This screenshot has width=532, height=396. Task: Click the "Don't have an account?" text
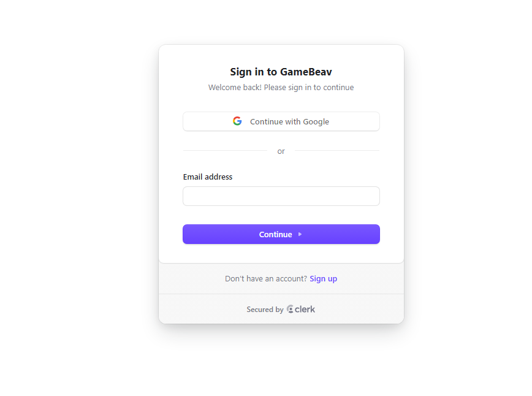[x=266, y=278]
